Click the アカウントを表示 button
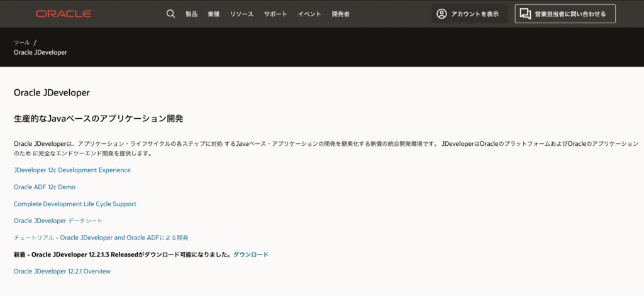The image size is (644, 296). click(469, 14)
